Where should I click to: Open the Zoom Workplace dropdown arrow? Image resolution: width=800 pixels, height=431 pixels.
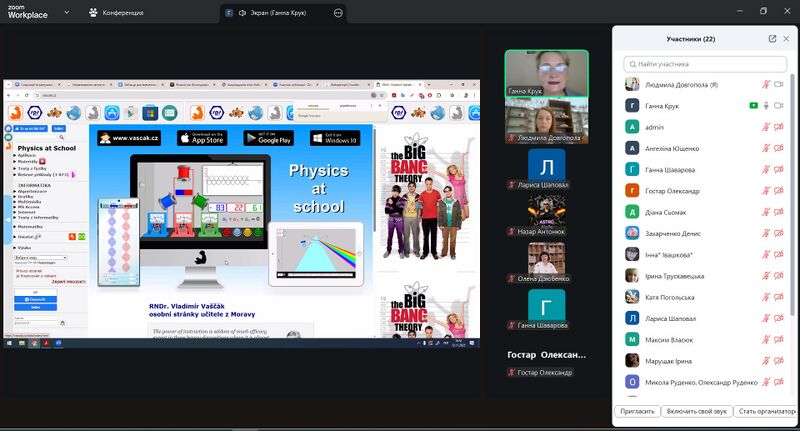point(66,13)
